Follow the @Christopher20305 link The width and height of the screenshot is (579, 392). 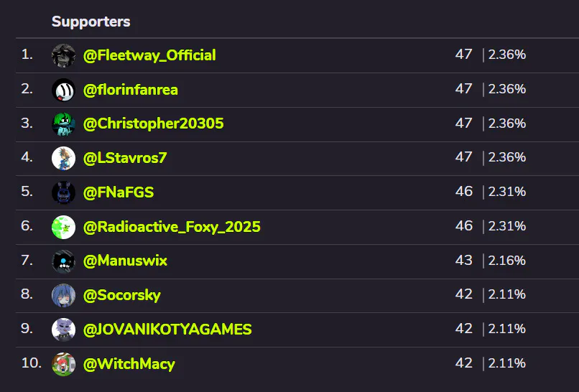click(x=153, y=123)
